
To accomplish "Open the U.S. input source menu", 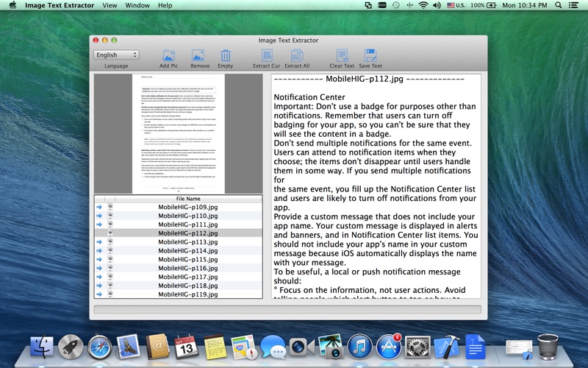I will 456,5.
